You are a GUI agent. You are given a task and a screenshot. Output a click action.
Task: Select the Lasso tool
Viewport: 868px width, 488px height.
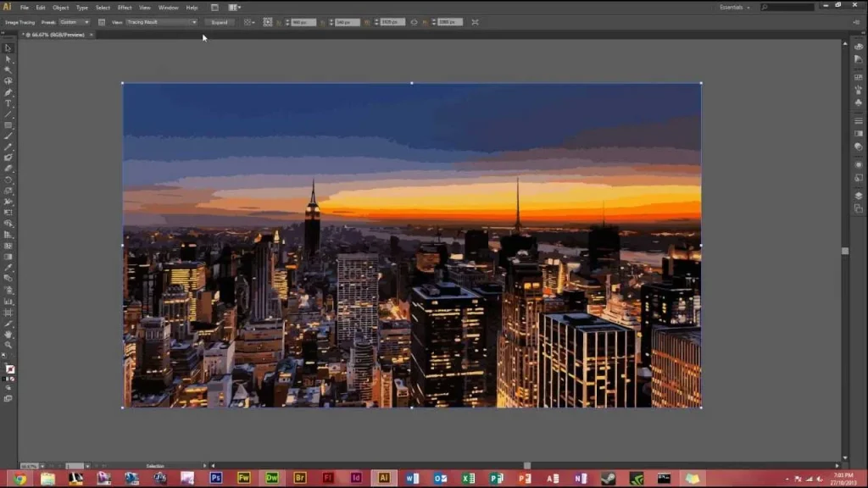click(x=8, y=81)
